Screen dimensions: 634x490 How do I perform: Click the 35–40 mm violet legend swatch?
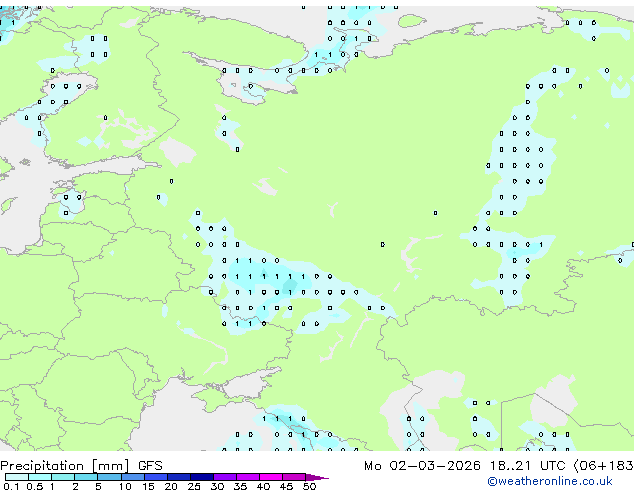click(248, 477)
